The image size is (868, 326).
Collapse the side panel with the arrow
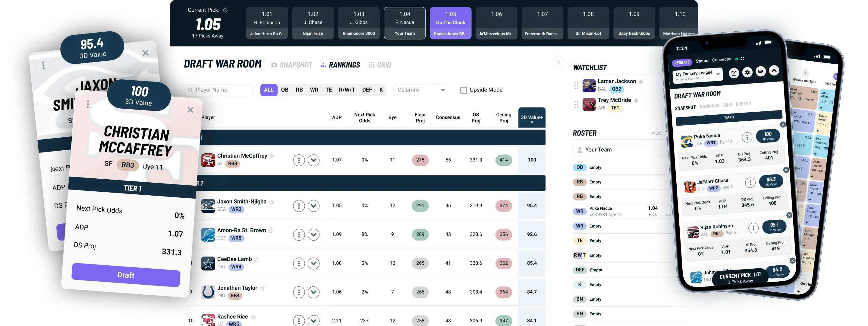(558, 62)
